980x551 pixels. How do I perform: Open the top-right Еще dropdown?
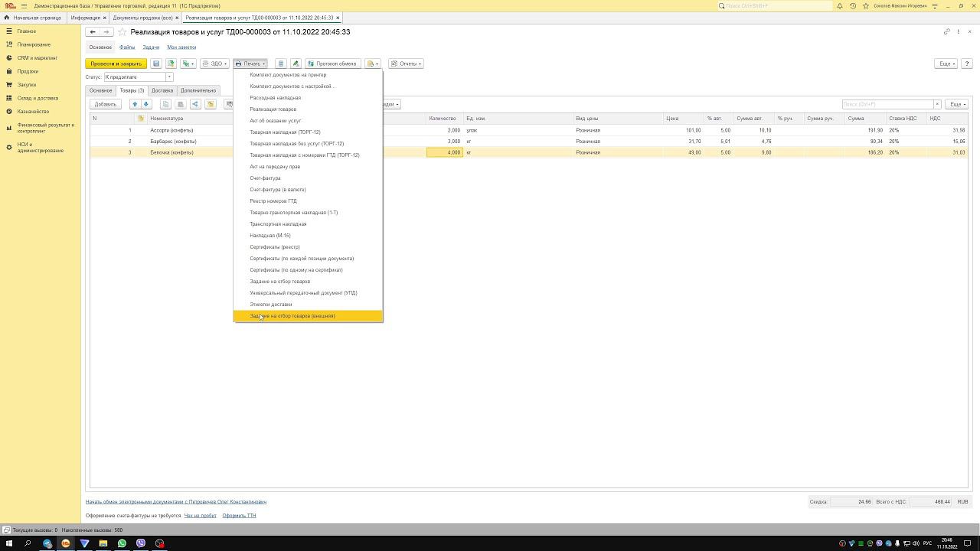point(947,64)
